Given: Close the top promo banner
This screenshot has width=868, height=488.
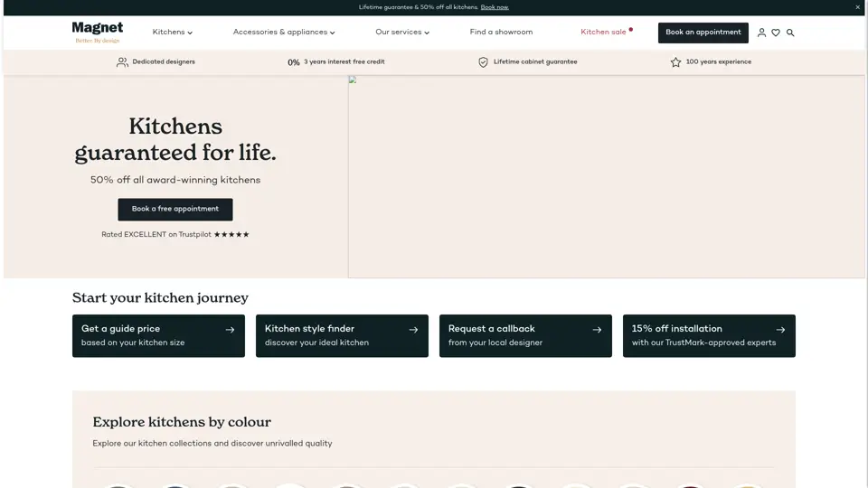Looking at the screenshot, I should coord(857,7).
